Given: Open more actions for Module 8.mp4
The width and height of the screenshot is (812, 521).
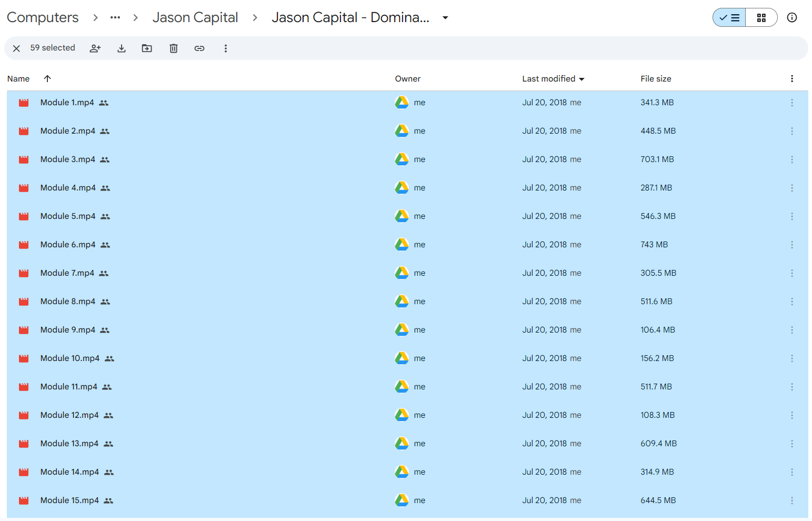Looking at the screenshot, I should tap(792, 302).
